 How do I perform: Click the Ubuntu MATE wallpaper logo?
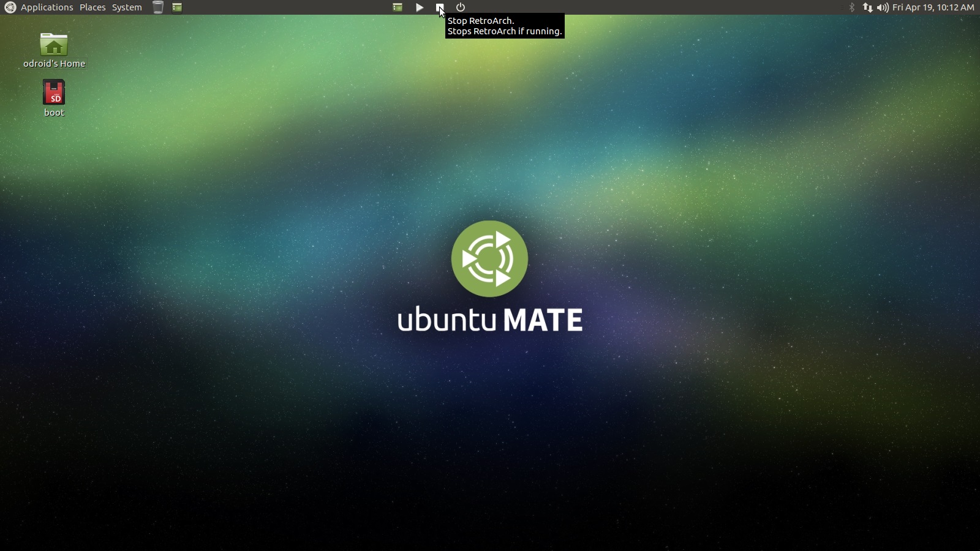click(x=489, y=259)
